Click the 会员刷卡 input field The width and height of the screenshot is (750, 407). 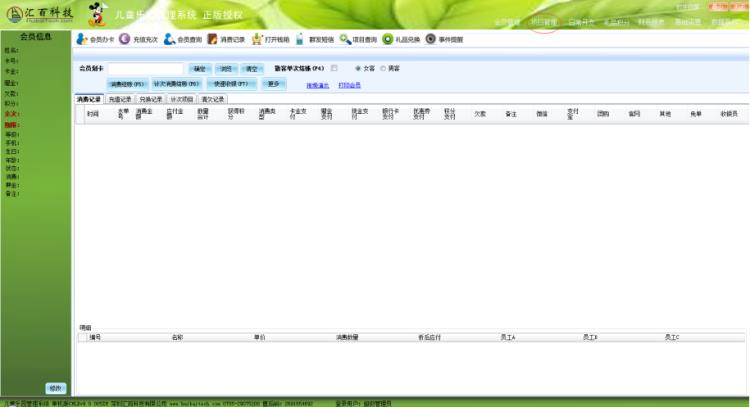(144, 68)
